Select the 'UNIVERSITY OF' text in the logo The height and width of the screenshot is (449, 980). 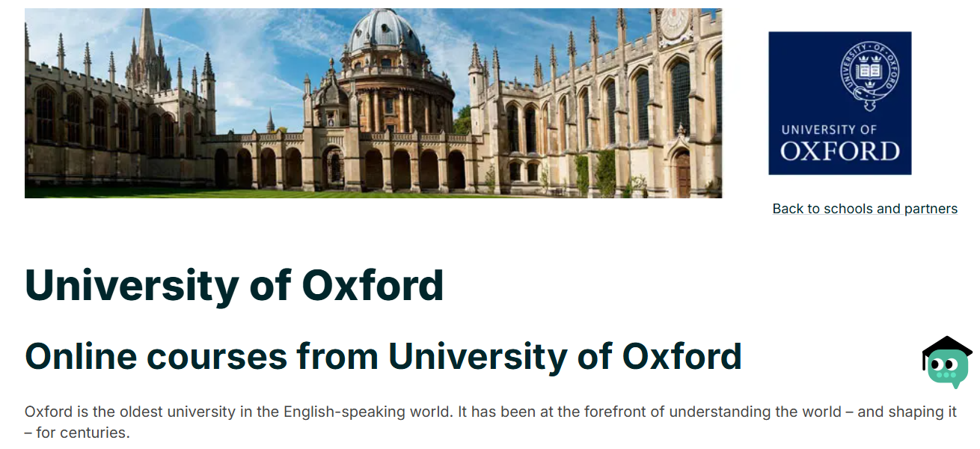click(829, 129)
